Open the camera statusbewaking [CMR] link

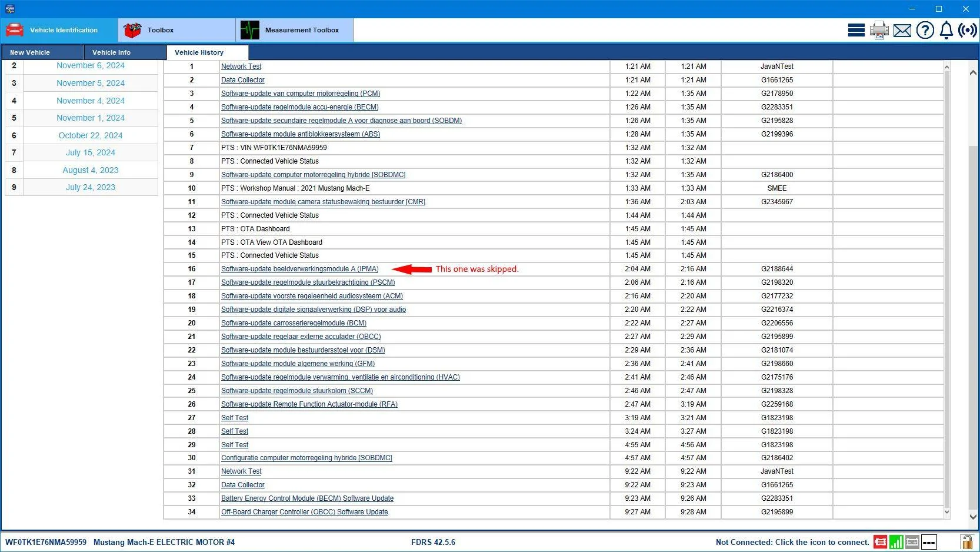coord(323,202)
